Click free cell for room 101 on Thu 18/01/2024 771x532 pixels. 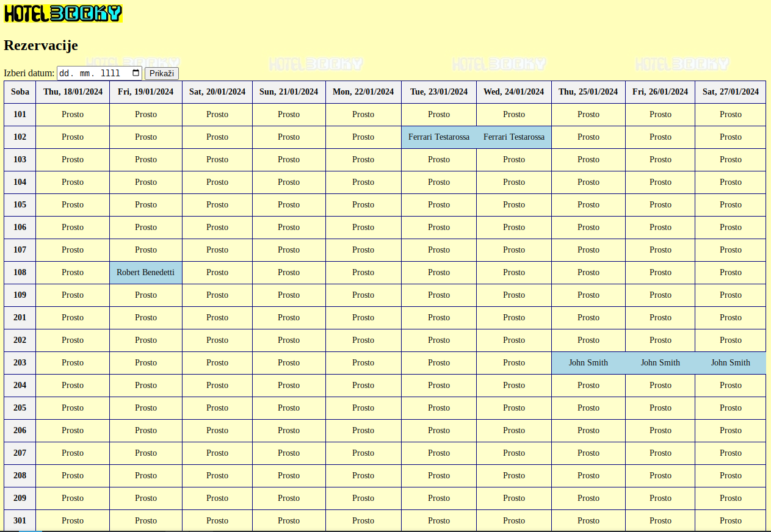[x=73, y=115]
